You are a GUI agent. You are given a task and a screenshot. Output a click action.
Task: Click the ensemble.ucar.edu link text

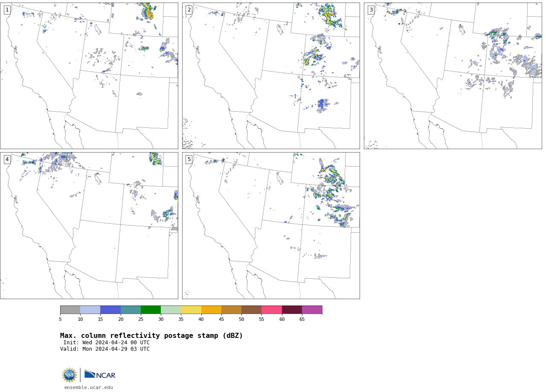[89, 388]
